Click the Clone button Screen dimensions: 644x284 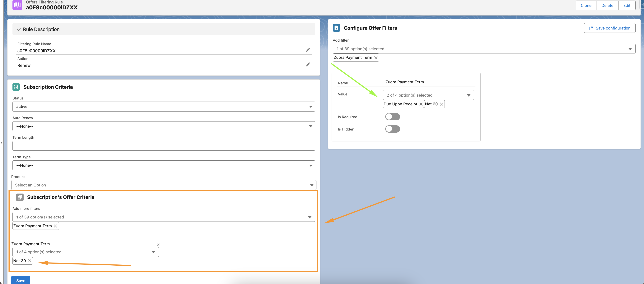click(586, 6)
